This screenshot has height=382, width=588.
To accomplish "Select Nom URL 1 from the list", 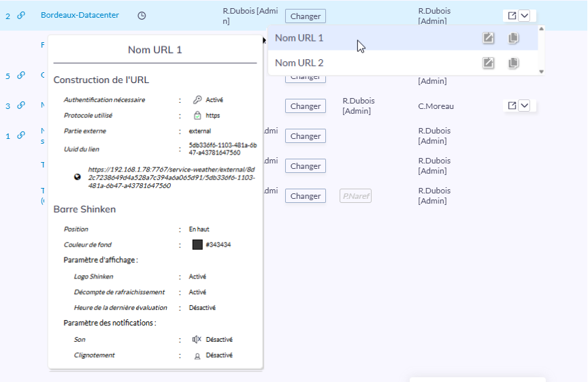I will click(x=299, y=38).
